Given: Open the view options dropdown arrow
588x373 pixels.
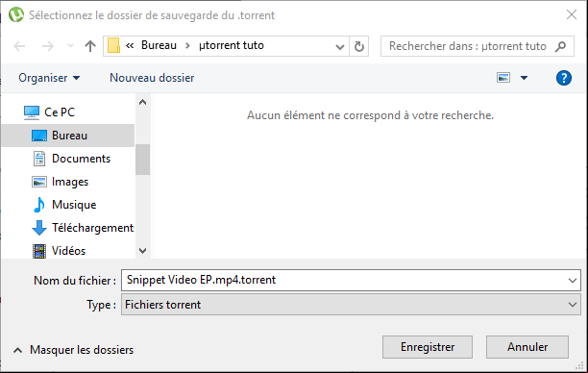Looking at the screenshot, I should [524, 78].
